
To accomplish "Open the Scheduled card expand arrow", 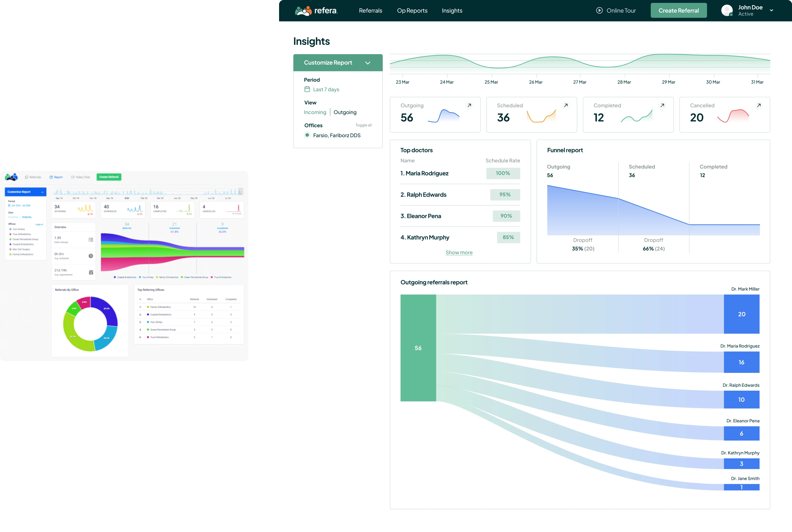I will [566, 106].
